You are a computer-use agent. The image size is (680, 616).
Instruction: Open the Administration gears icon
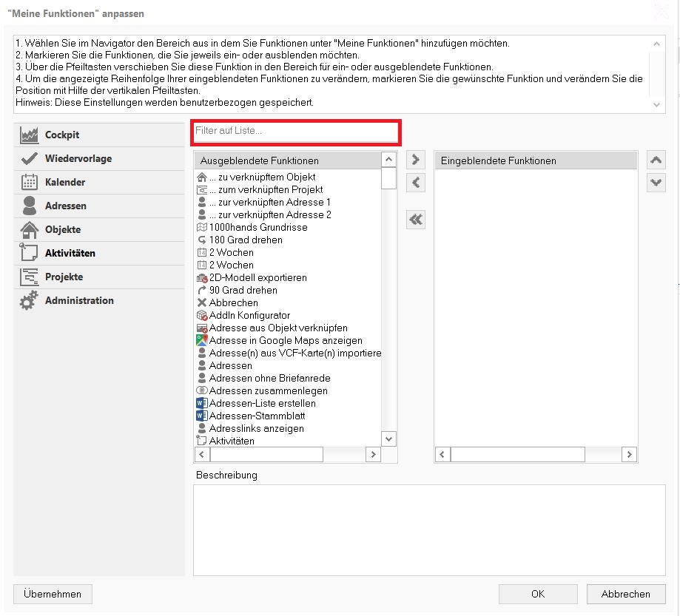tap(30, 301)
